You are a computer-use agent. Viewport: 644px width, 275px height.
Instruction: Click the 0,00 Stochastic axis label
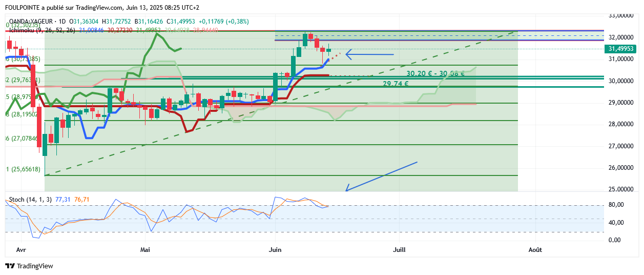coord(615,240)
